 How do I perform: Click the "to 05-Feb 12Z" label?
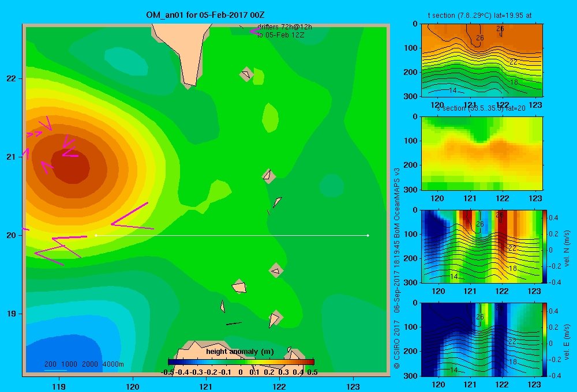(x=281, y=35)
